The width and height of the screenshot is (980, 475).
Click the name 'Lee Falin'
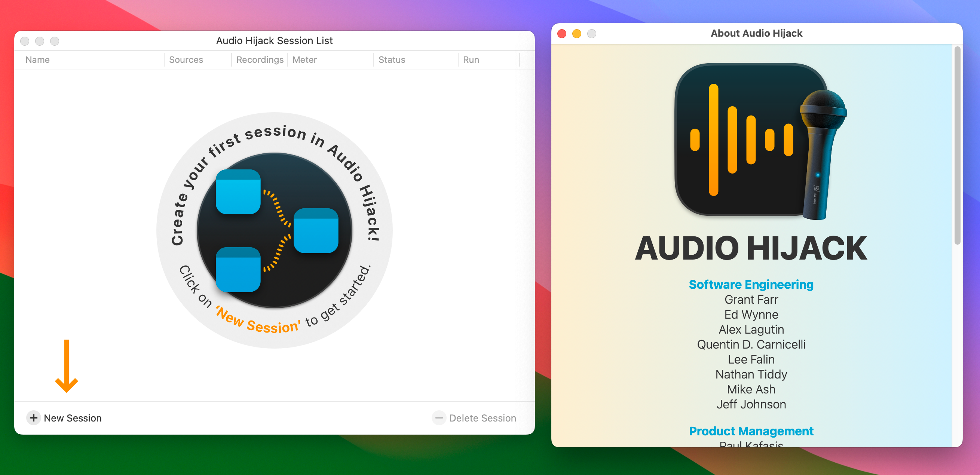751,359
